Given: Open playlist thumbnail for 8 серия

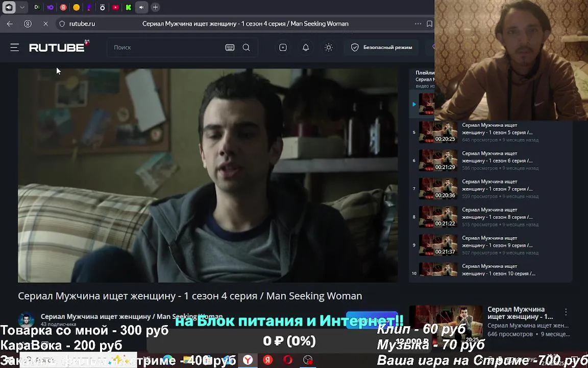Looking at the screenshot, I should pos(438,217).
